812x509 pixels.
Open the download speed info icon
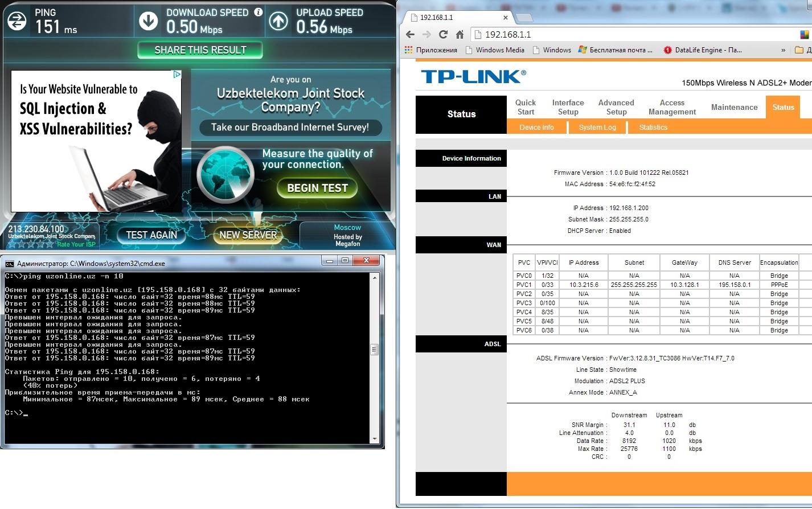pyautogui.click(x=259, y=12)
